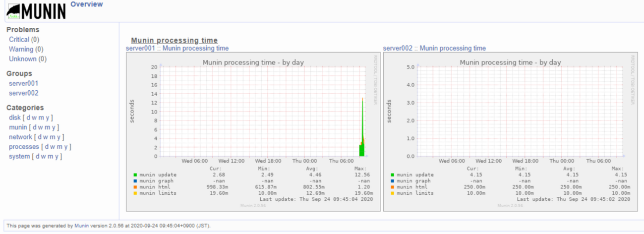Image resolution: width=644 pixels, height=234 pixels.
Task: Open Unknown problems list
Action: (22, 59)
